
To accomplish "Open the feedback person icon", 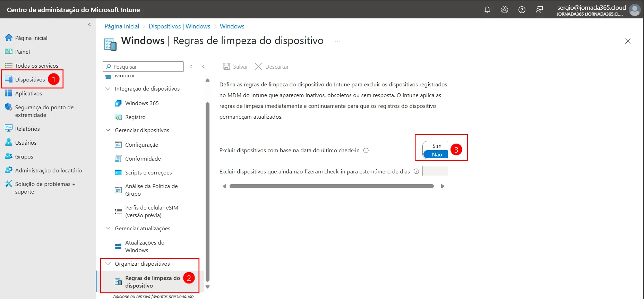I will [x=539, y=10].
